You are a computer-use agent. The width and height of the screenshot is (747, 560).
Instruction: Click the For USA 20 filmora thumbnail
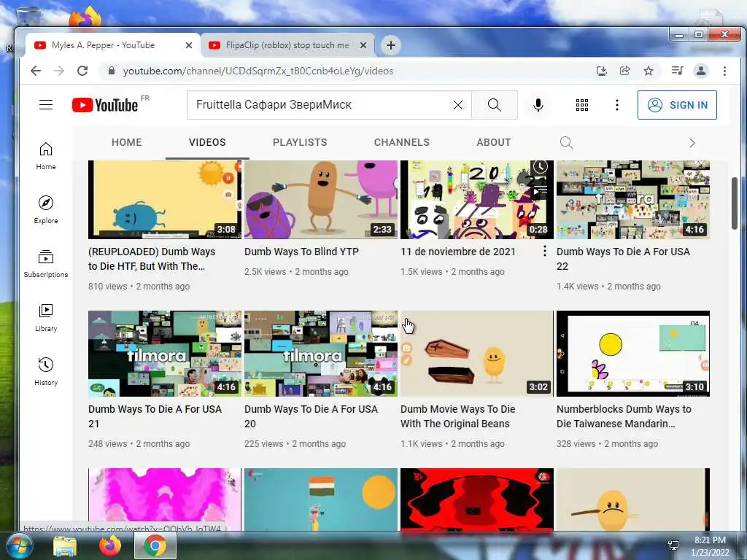321,354
